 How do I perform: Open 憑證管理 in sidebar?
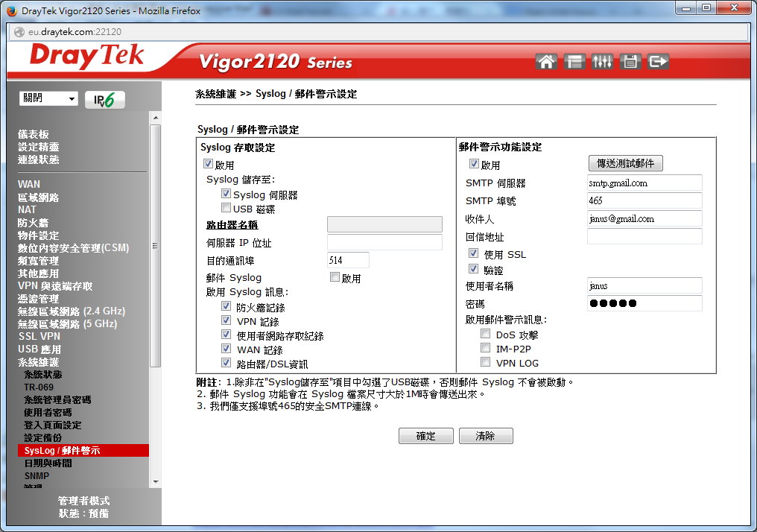(39, 299)
